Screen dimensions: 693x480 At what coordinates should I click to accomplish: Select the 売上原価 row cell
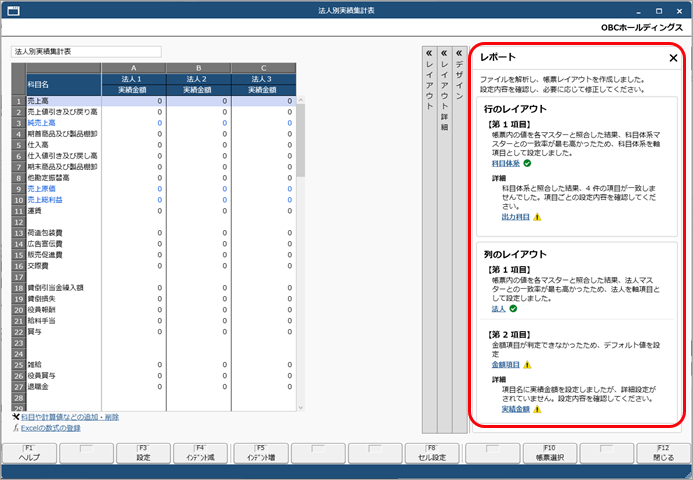click(x=64, y=189)
